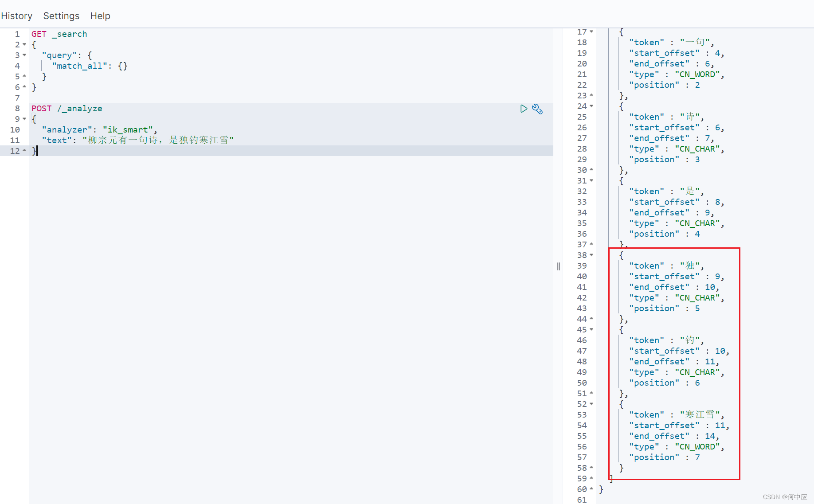814x504 pixels.
Task: Collapse the output block at line 45
Action: coord(591,330)
